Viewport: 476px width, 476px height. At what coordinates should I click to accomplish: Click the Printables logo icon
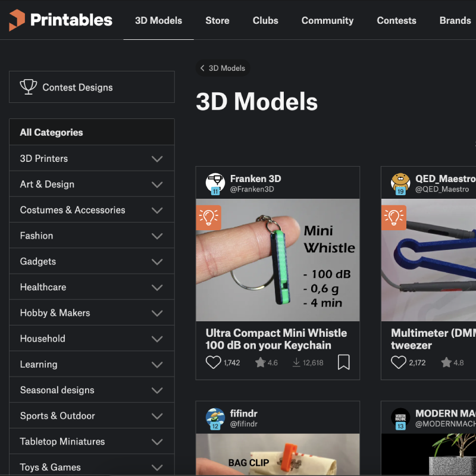tap(17, 20)
